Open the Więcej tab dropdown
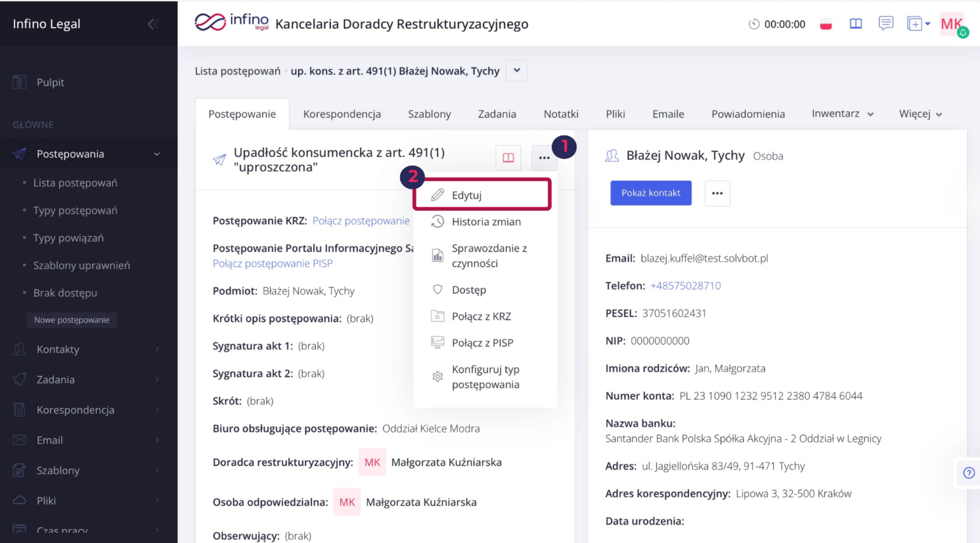The image size is (980, 543). pyautogui.click(x=920, y=114)
